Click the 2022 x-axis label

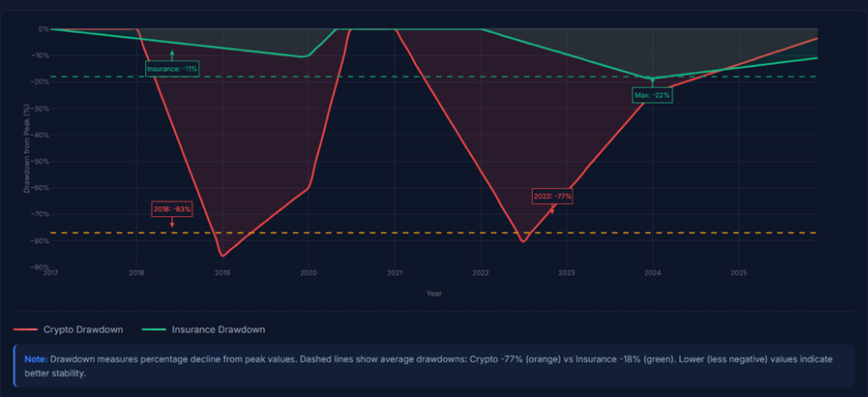[x=480, y=273]
